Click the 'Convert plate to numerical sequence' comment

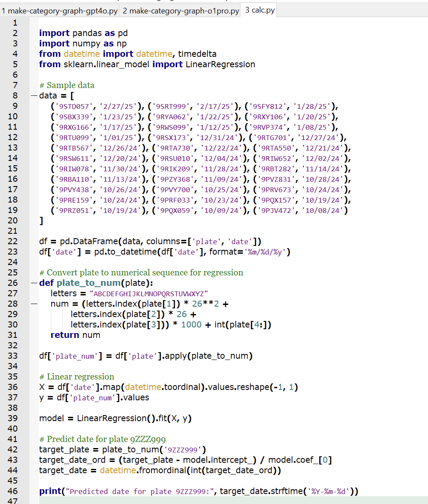pos(141,272)
